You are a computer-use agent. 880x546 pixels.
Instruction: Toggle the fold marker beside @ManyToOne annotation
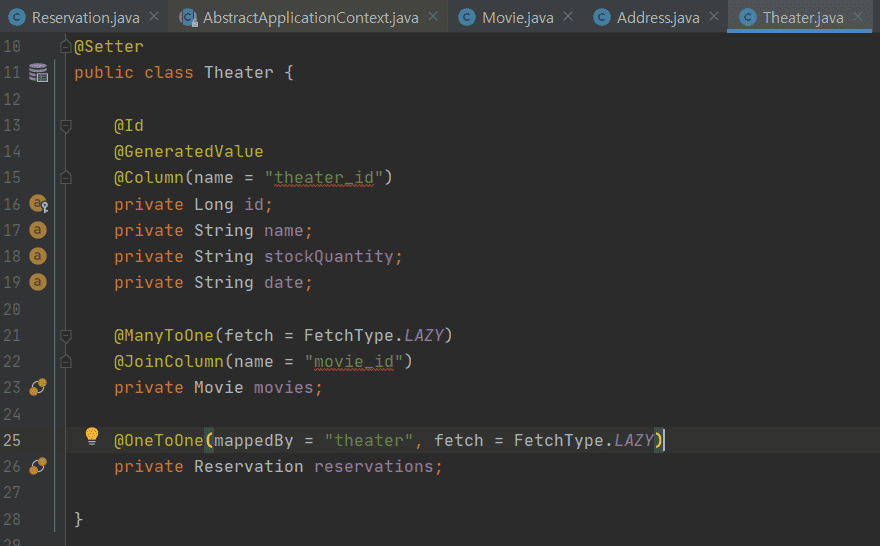click(66, 335)
